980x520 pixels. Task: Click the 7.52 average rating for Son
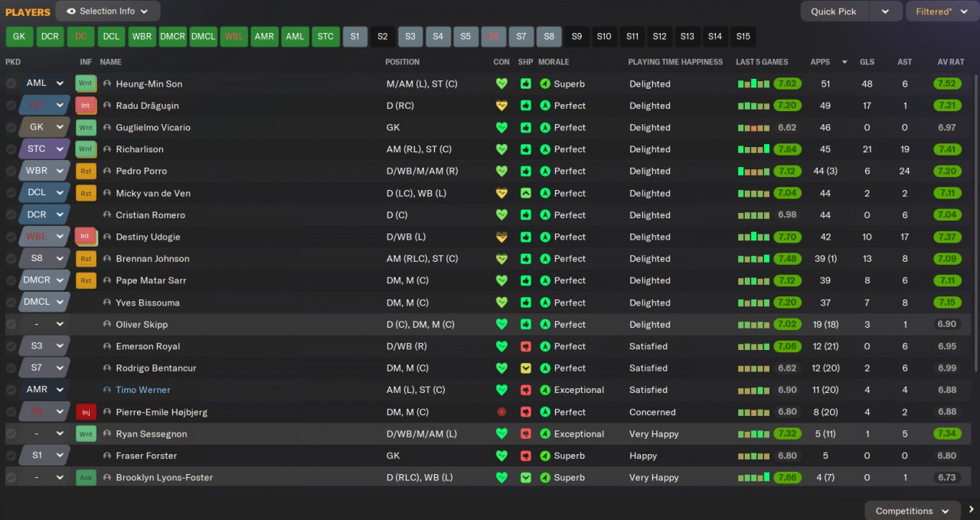pyautogui.click(x=947, y=83)
